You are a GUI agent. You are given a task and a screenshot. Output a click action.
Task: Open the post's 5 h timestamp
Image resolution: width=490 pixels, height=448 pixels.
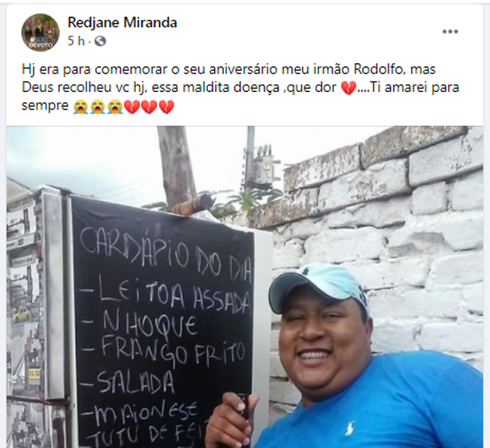tap(76, 41)
